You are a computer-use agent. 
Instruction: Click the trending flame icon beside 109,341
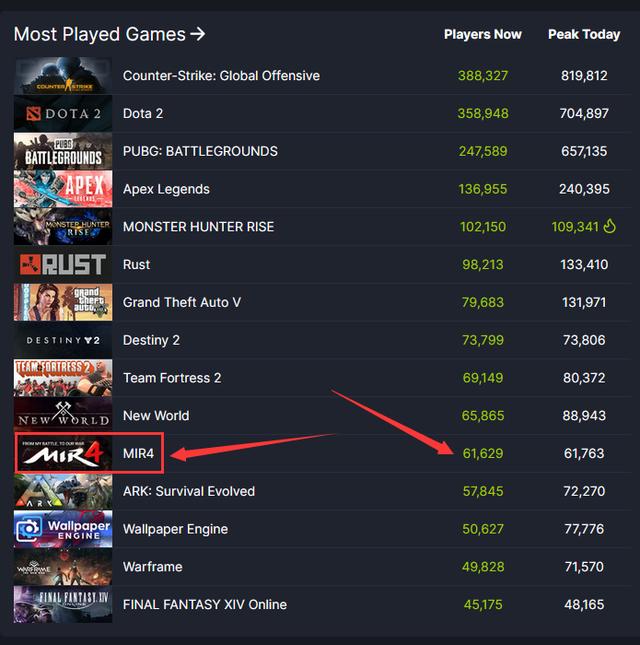(x=610, y=227)
